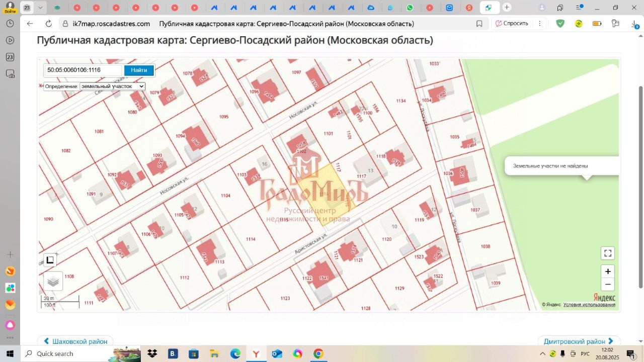Screen dimensions: 644x362
Task: Open map fullscreen mode
Action: tap(608, 253)
